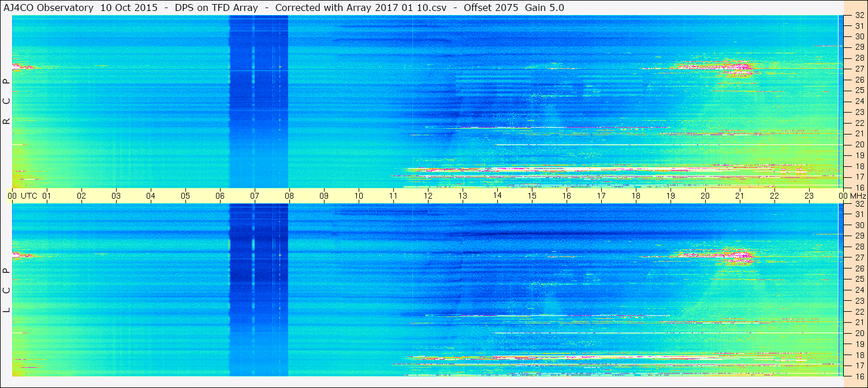Screen dimensions: 868x388
Task: Select the 20 hour marker on time axis
Action: (x=705, y=196)
